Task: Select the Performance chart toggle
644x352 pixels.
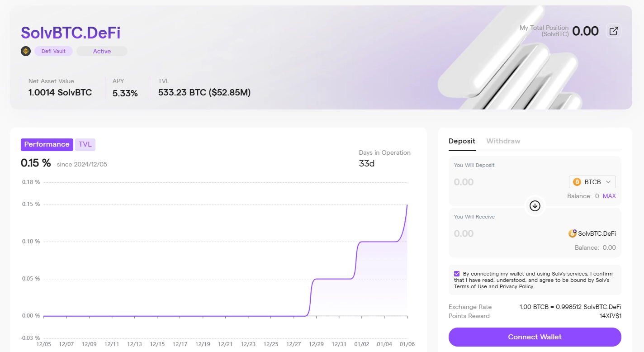Action: pos(47,144)
